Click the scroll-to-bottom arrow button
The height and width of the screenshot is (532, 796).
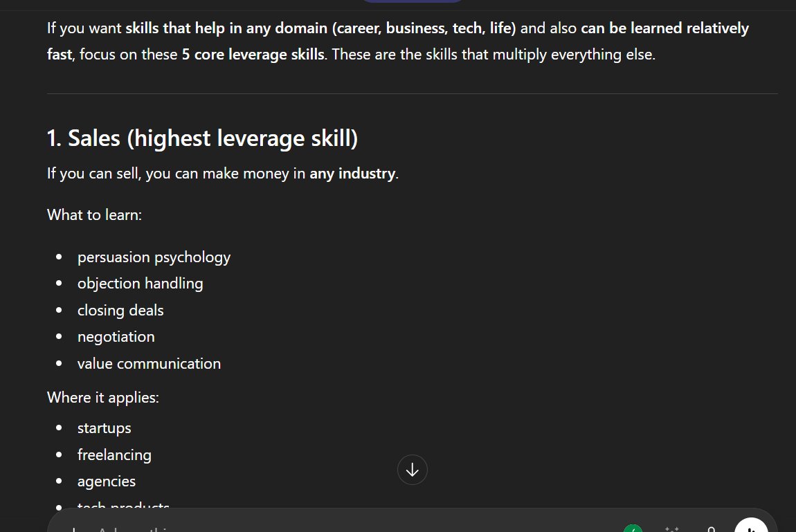(x=413, y=470)
